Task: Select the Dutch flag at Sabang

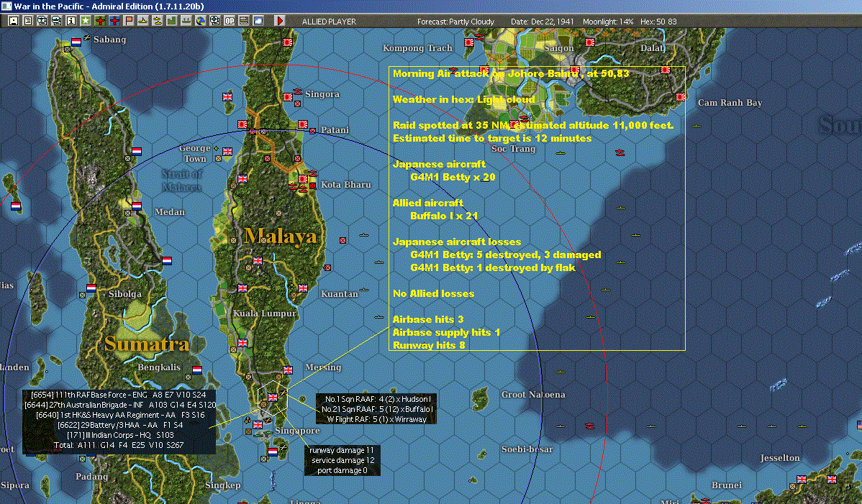Action: (x=76, y=42)
